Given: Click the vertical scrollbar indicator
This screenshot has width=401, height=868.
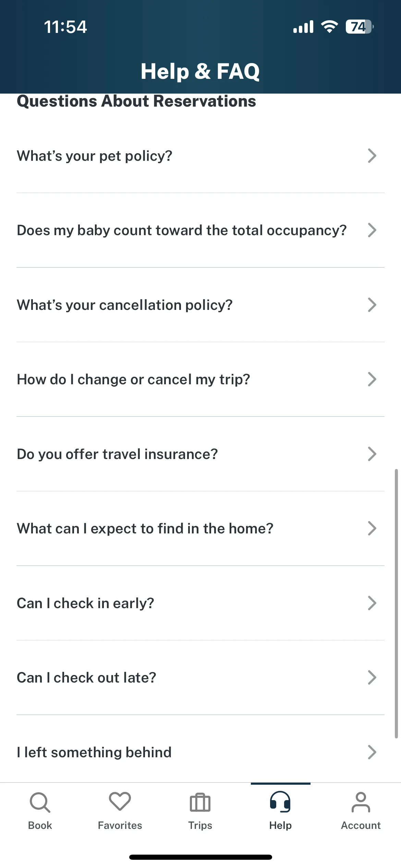Looking at the screenshot, I should [396, 603].
